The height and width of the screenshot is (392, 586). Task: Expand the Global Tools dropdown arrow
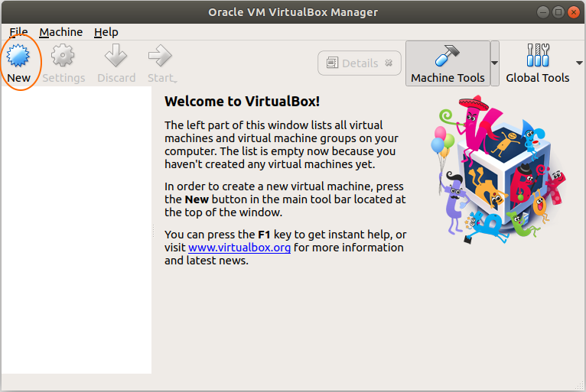[579, 63]
